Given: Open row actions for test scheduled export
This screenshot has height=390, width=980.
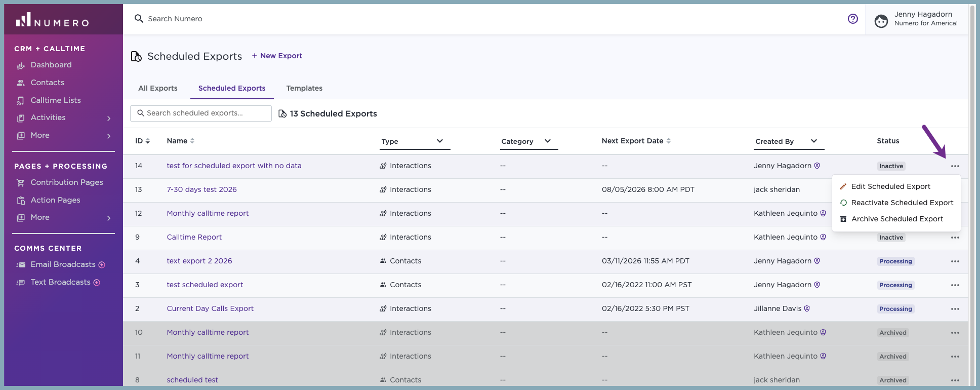Looking at the screenshot, I should click(x=955, y=285).
